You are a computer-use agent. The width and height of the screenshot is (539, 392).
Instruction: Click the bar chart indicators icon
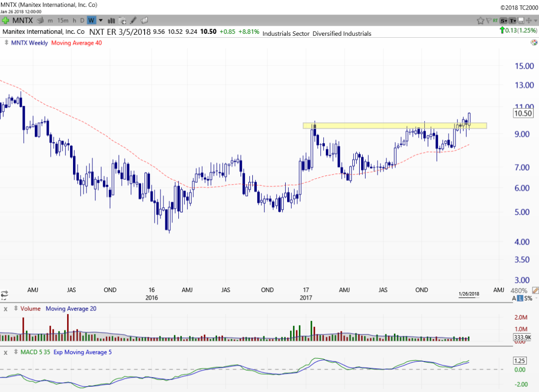[111, 20]
